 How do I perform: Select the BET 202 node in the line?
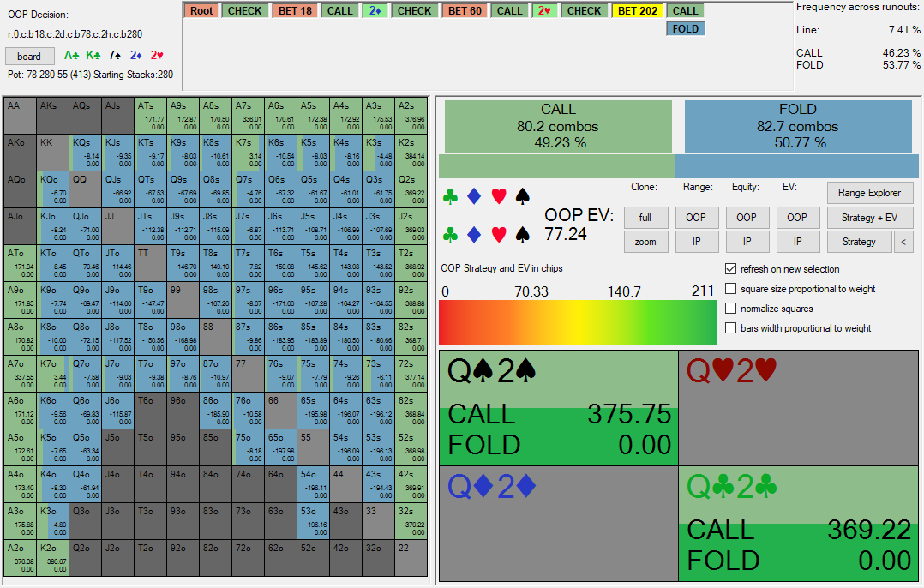tap(638, 11)
